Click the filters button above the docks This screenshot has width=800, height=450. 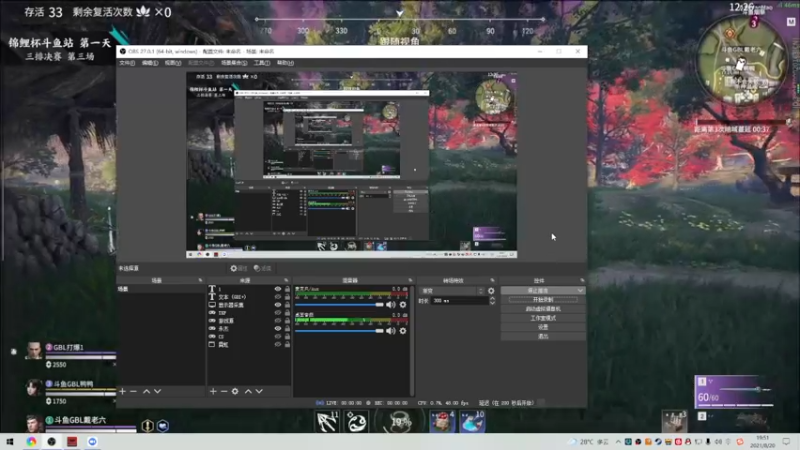point(262,268)
